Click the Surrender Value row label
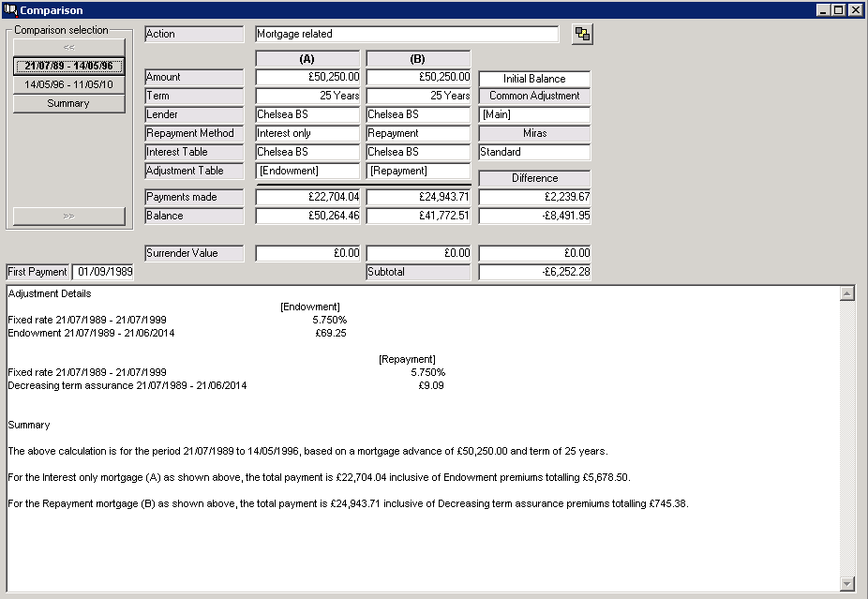Screen dimensions: 868x599 click(x=194, y=253)
